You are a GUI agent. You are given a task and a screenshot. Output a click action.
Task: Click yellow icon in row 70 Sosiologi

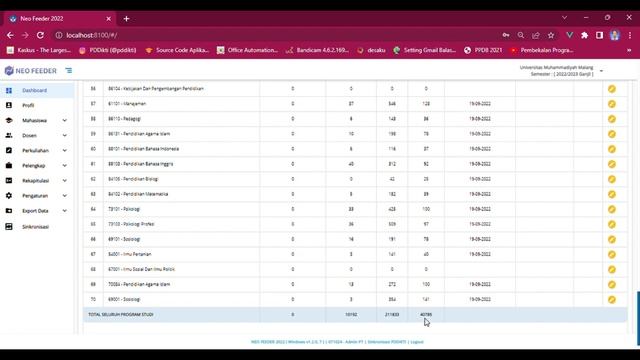click(611, 300)
